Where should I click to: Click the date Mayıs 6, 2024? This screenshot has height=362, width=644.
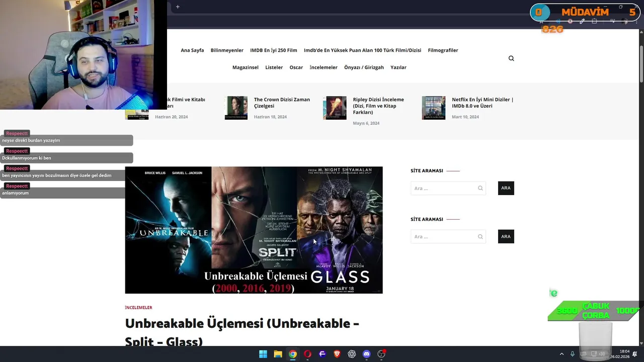coord(366,123)
